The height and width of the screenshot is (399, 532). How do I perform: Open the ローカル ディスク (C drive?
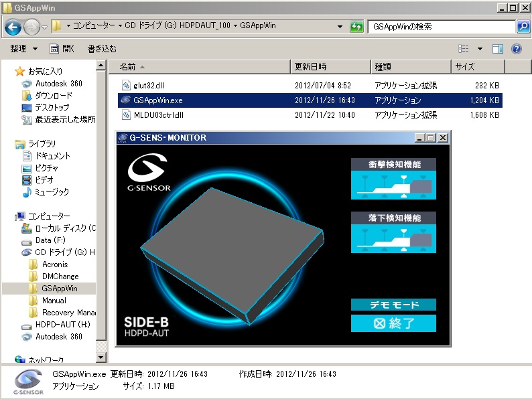point(66,228)
